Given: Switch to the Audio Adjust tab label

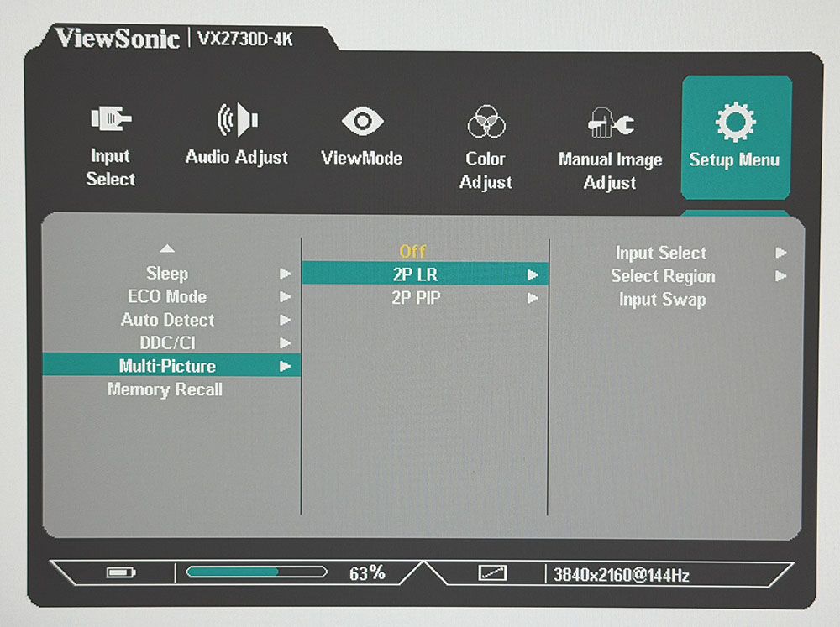Looking at the screenshot, I should point(237,158).
